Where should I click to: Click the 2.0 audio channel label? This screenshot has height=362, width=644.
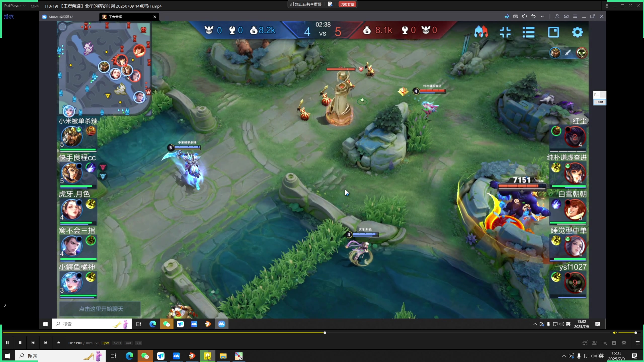point(139,343)
